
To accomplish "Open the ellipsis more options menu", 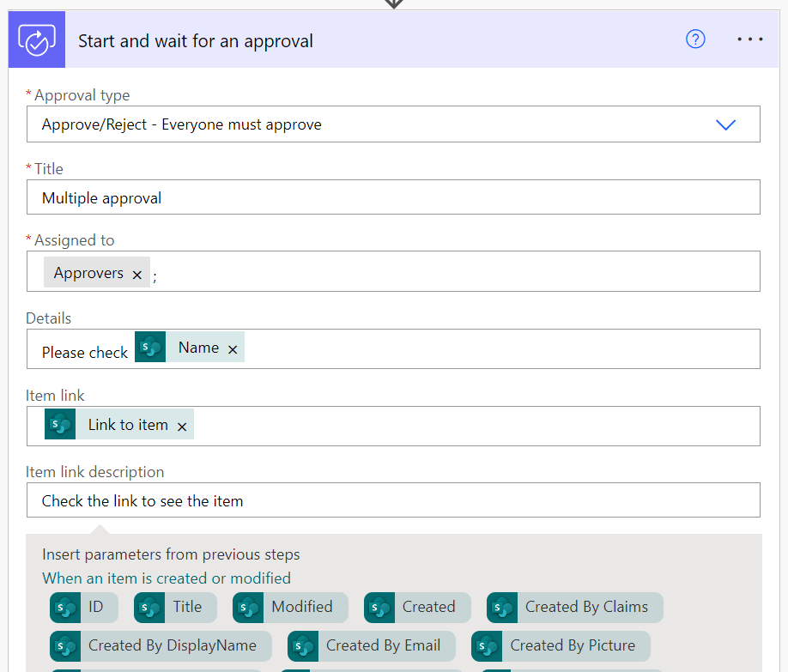I will point(750,39).
